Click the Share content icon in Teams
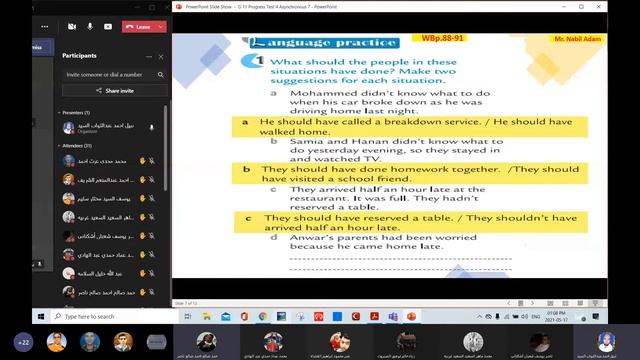The height and width of the screenshot is (360, 640). click(108, 27)
